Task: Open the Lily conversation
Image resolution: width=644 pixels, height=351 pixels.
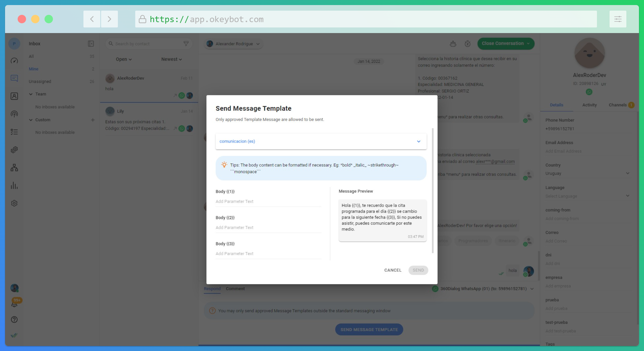Action: 149,120
